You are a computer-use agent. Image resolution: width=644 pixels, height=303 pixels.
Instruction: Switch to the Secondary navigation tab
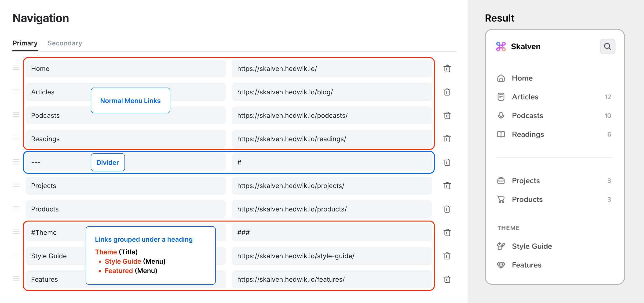click(x=65, y=43)
